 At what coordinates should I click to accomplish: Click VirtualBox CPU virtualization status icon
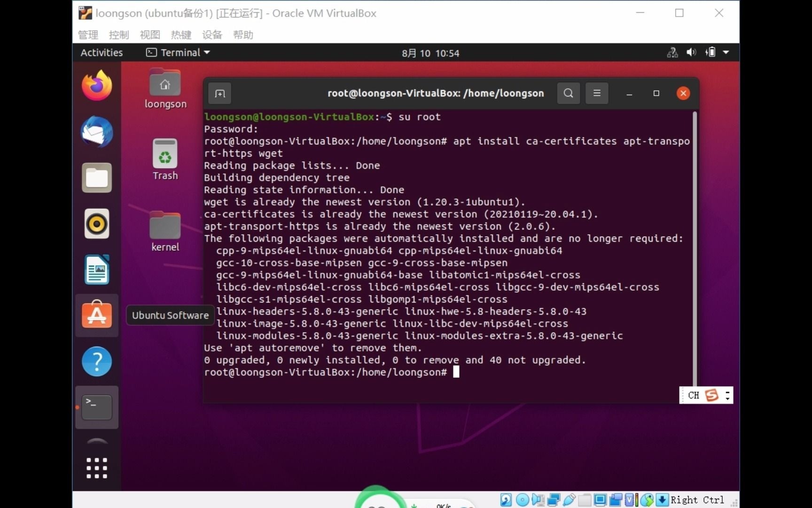point(631,500)
